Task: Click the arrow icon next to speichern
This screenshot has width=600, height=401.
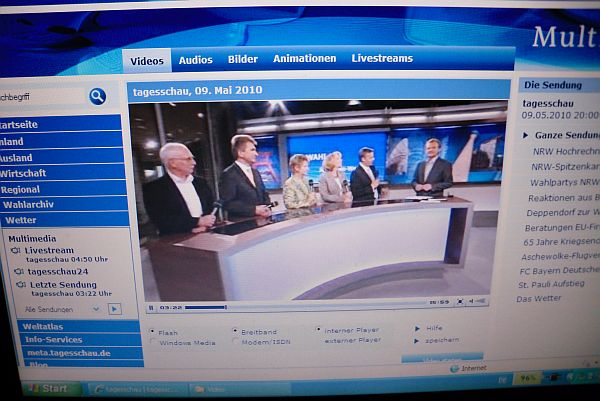Action: (417, 341)
